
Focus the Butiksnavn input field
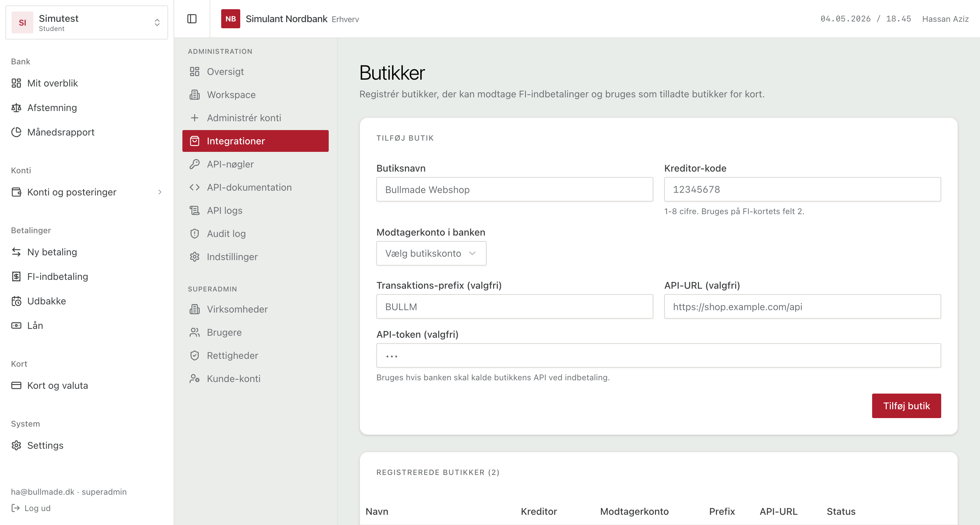(514, 189)
